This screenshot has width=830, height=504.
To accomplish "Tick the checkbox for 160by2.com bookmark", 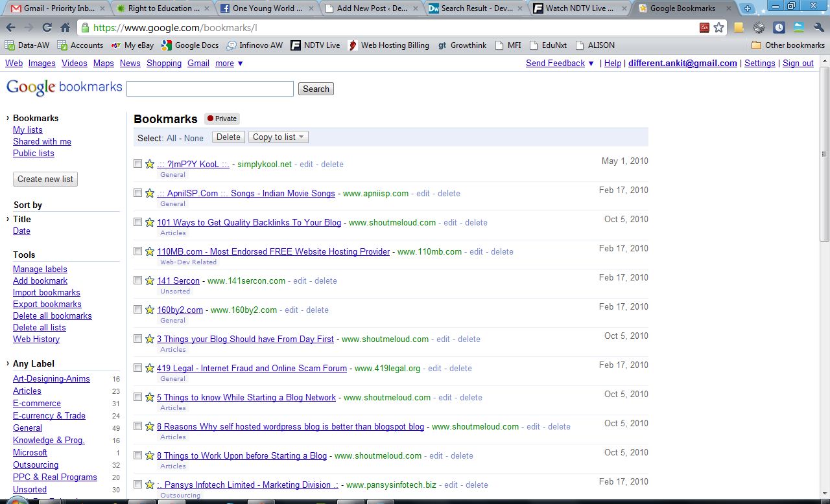I will 137,310.
